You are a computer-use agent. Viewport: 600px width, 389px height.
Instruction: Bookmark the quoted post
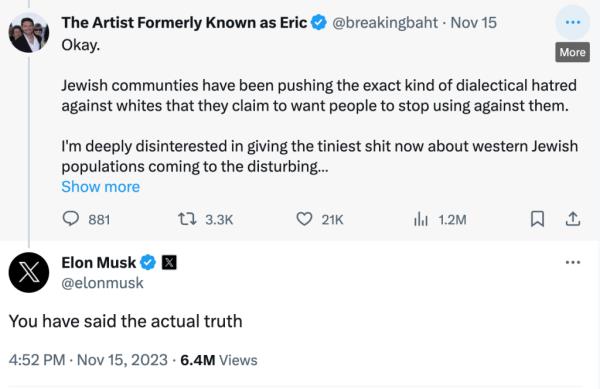click(537, 219)
